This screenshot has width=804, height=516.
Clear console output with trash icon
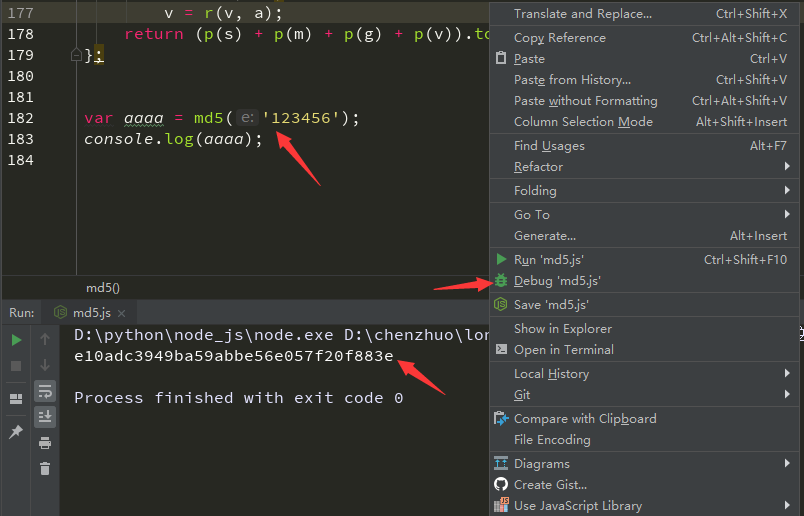click(x=45, y=468)
